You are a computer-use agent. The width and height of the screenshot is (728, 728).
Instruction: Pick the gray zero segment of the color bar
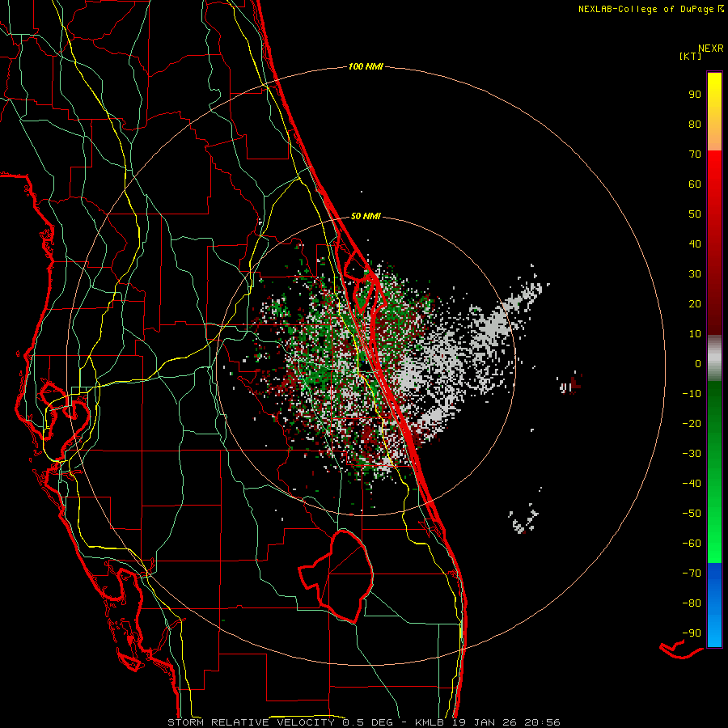click(x=714, y=358)
